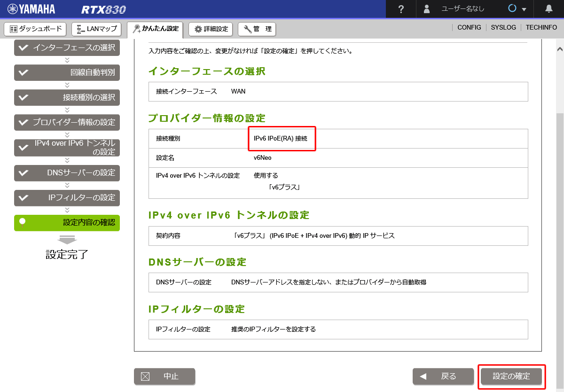Open the SYSLOG link
This screenshot has height=392, width=564.
coord(503,28)
